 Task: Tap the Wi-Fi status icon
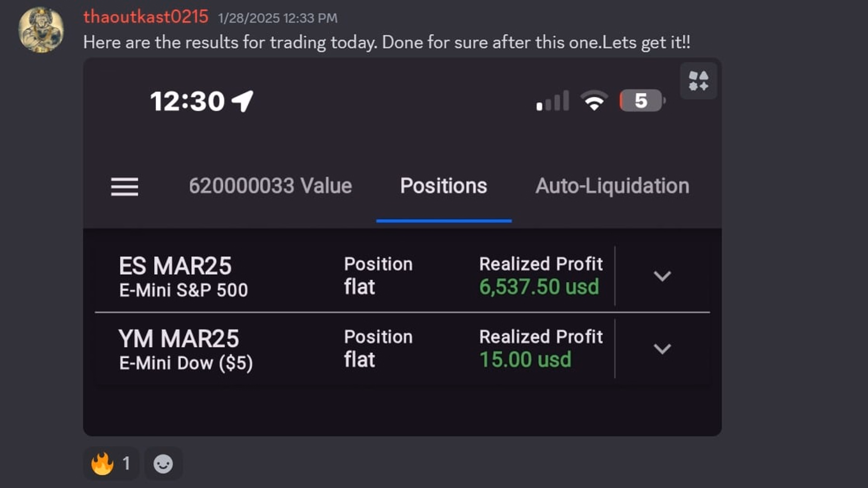click(594, 100)
